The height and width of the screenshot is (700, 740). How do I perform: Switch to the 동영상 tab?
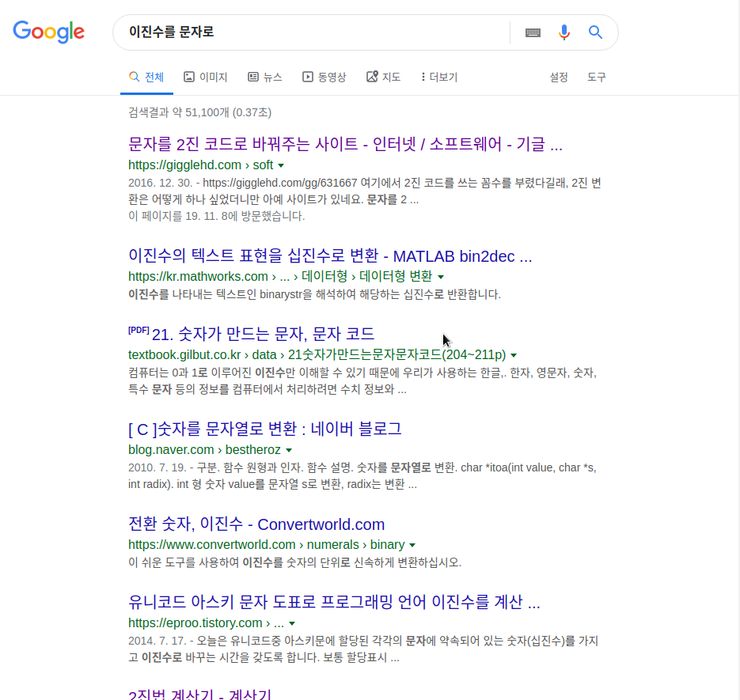324,77
